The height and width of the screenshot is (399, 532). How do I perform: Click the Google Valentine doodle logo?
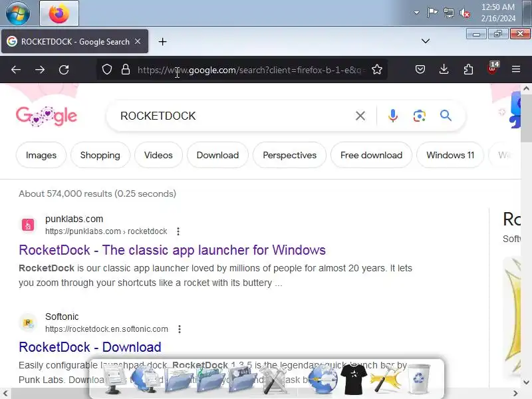point(47,116)
